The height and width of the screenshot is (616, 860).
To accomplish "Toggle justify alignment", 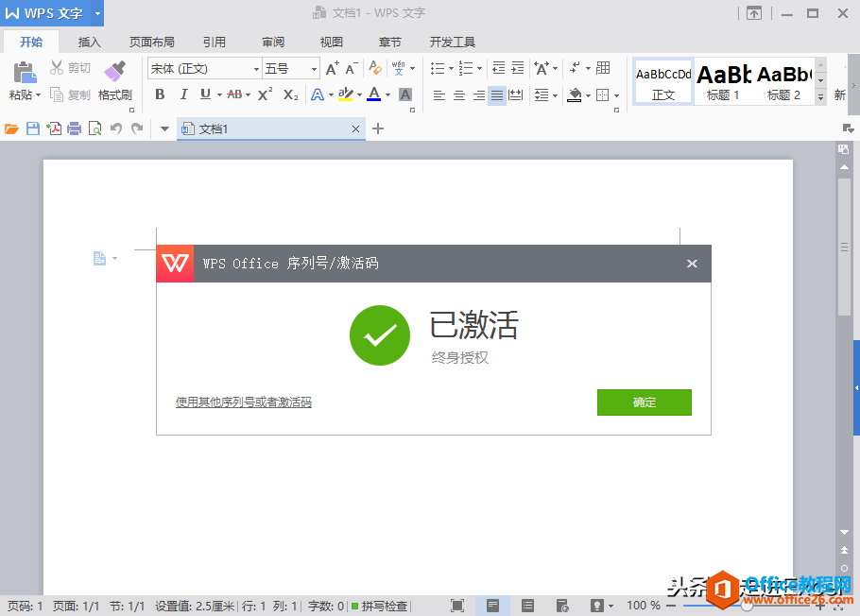I will pos(497,95).
